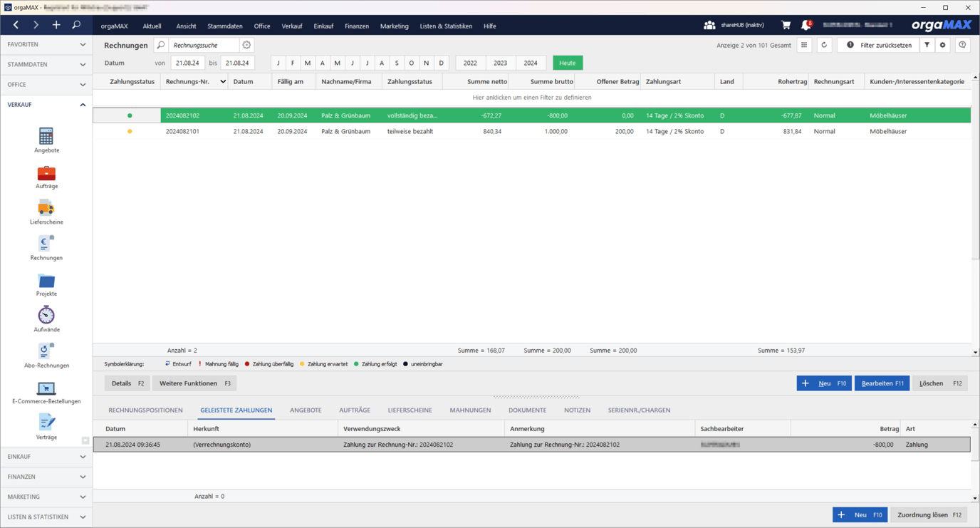The width and height of the screenshot is (980, 528).
Task: Expand the FINANZEN sidebar section
Action: tap(46, 477)
